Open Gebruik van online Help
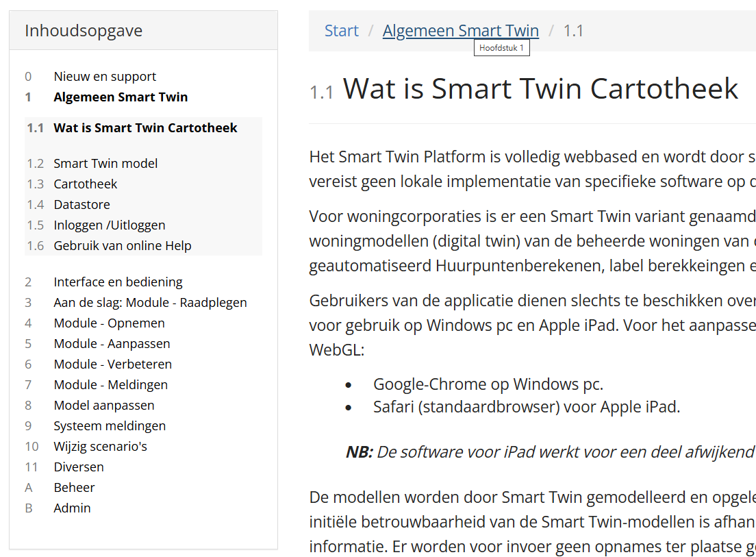The image size is (756, 557). coord(123,246)
